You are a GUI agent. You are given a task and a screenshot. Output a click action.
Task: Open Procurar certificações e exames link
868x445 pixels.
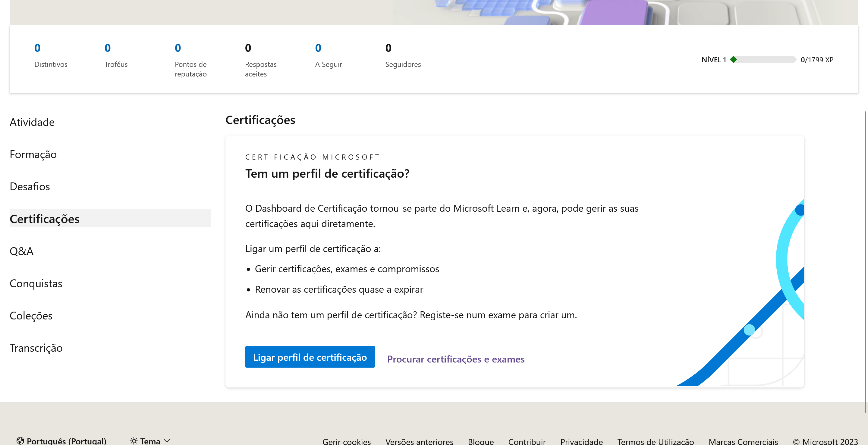coord(456,359)
